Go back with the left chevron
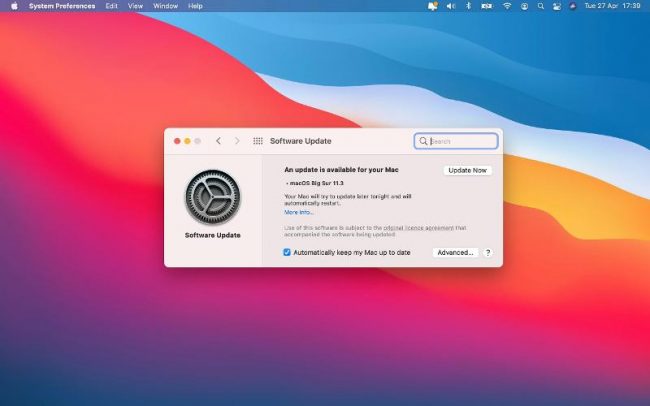This screenshot has height=406, width=650. click(x=219, y=141)
